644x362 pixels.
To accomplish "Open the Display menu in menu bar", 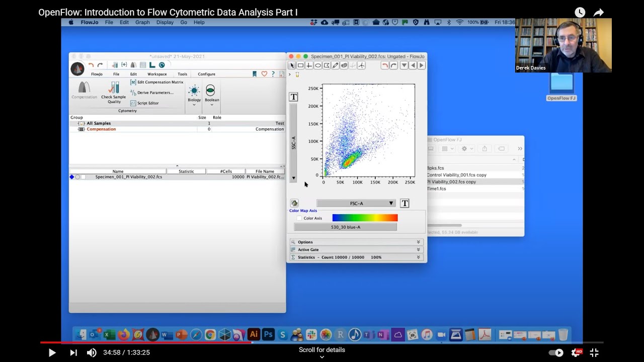I will 165,22.
